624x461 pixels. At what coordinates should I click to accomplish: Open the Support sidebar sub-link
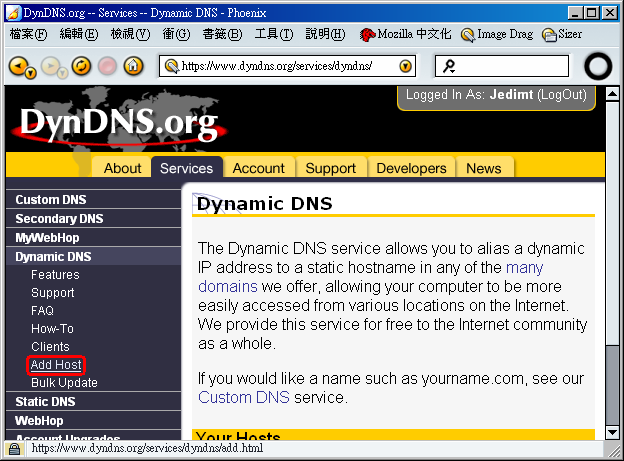(x=53, y=293)
